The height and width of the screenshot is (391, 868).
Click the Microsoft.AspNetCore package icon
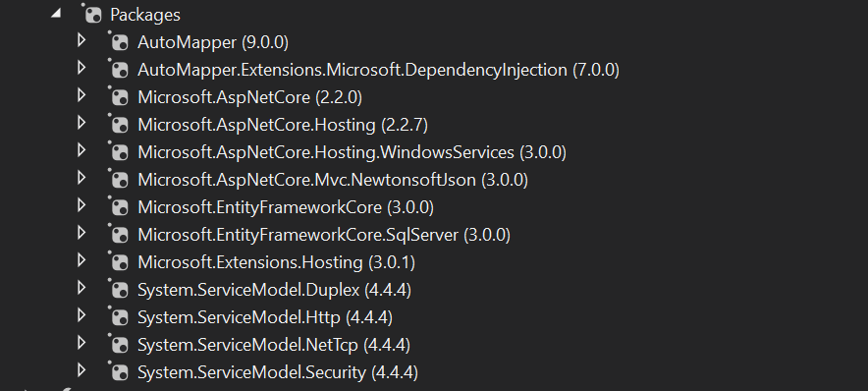point(119,96)
